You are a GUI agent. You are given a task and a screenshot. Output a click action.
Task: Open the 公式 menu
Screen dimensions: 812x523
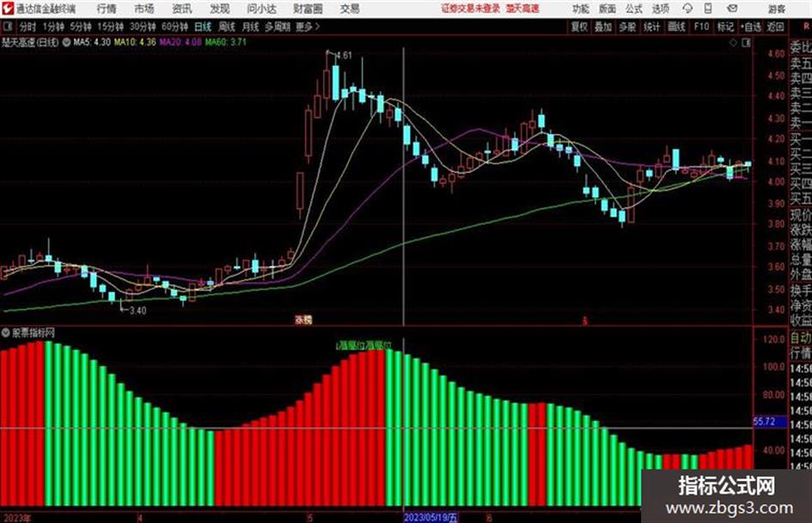pos(634,9)
